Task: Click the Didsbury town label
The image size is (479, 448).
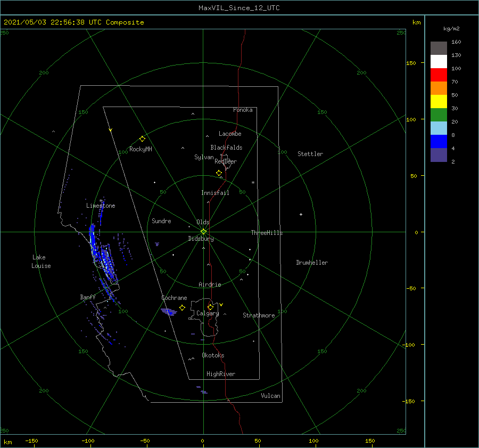Action: click(x=201, y=239)
